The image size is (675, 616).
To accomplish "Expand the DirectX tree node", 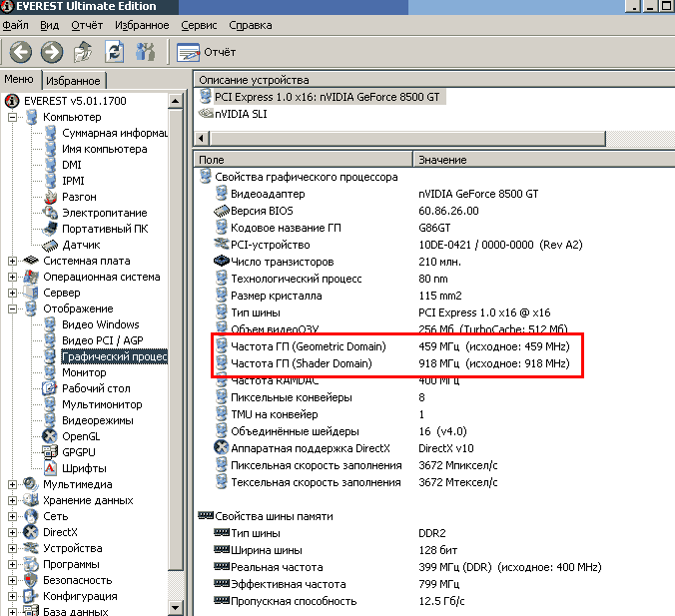I will tap(13, 532).
